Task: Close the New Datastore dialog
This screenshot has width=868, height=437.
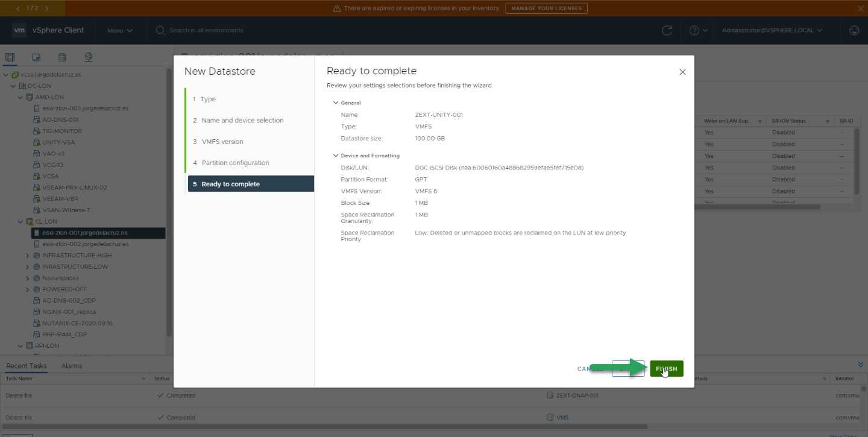Action: coord(682,72)
